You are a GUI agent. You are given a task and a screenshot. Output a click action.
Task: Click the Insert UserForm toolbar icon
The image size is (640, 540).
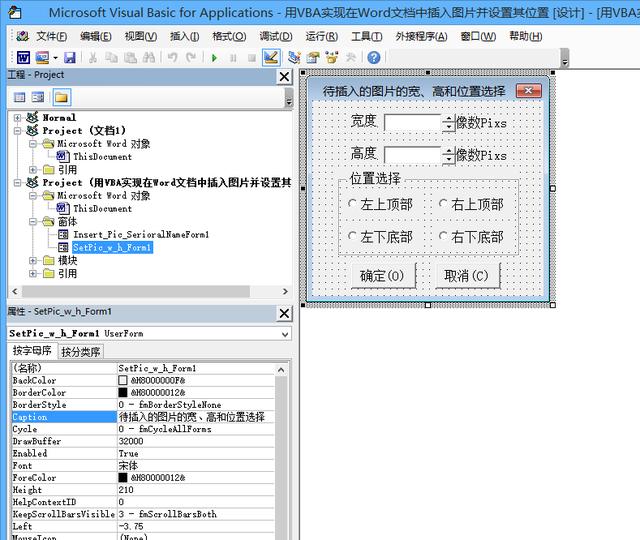[42, 58]
